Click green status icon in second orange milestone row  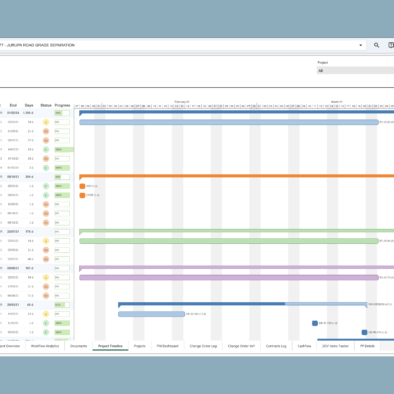tap(46, 195)
